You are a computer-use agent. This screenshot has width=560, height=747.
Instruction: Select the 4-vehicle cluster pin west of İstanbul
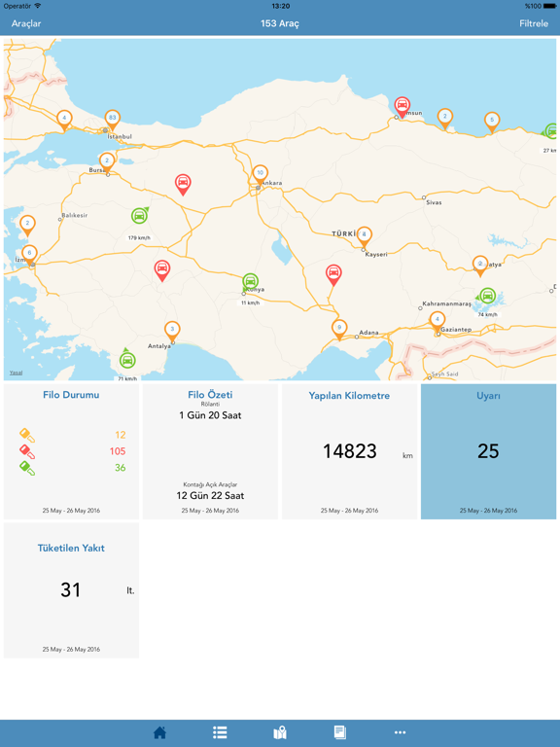pyautogui.click(x=64, y=120)
